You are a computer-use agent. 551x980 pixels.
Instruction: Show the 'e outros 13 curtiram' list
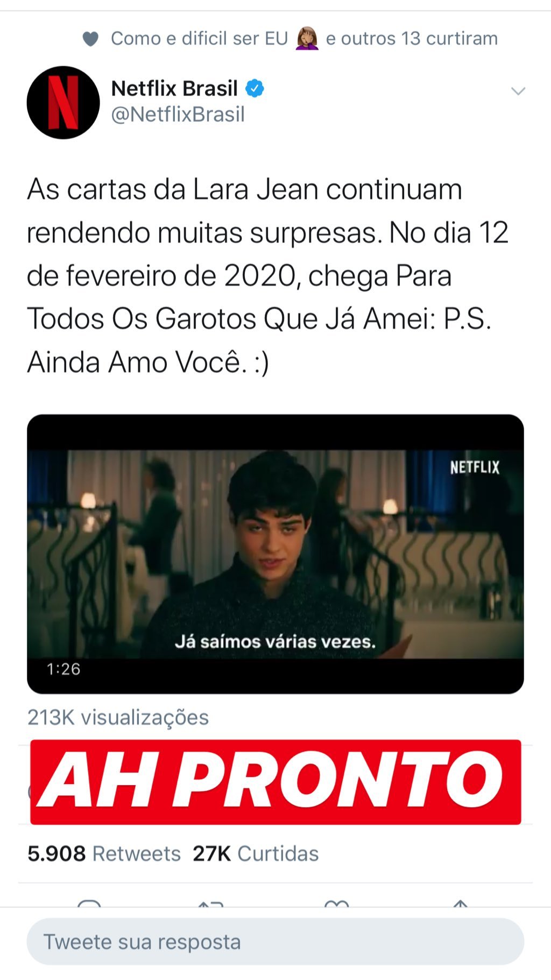click(x=412, y=39)
